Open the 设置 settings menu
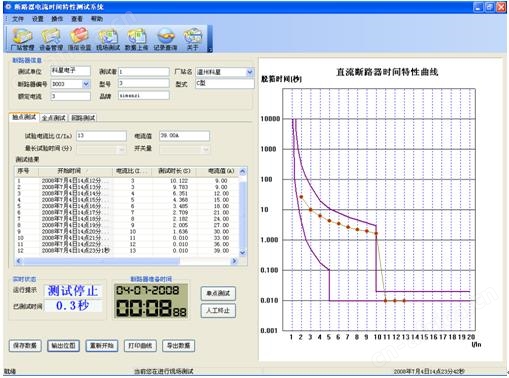 [38, 19]
